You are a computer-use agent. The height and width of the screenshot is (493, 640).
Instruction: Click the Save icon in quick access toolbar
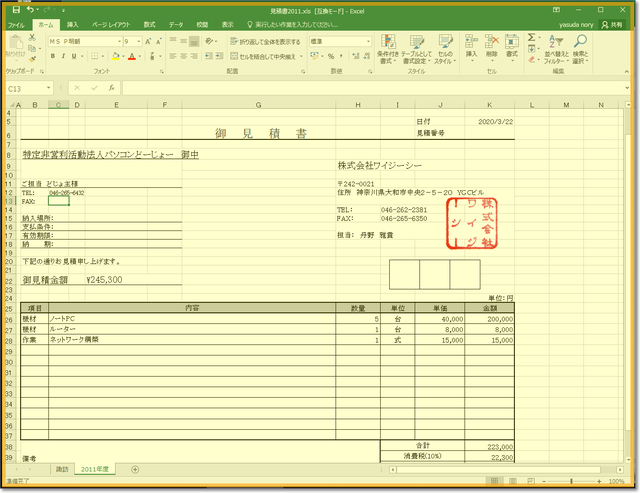16,9
